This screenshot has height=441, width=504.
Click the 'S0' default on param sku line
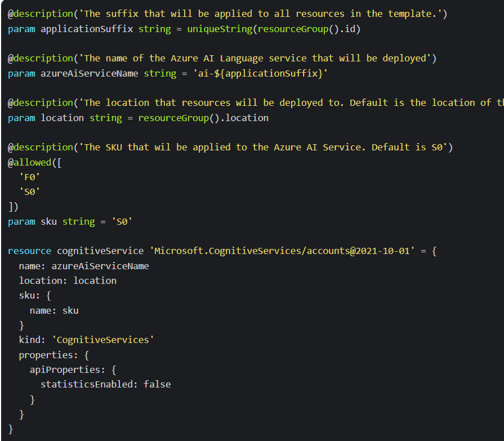(x=122, y=221)
